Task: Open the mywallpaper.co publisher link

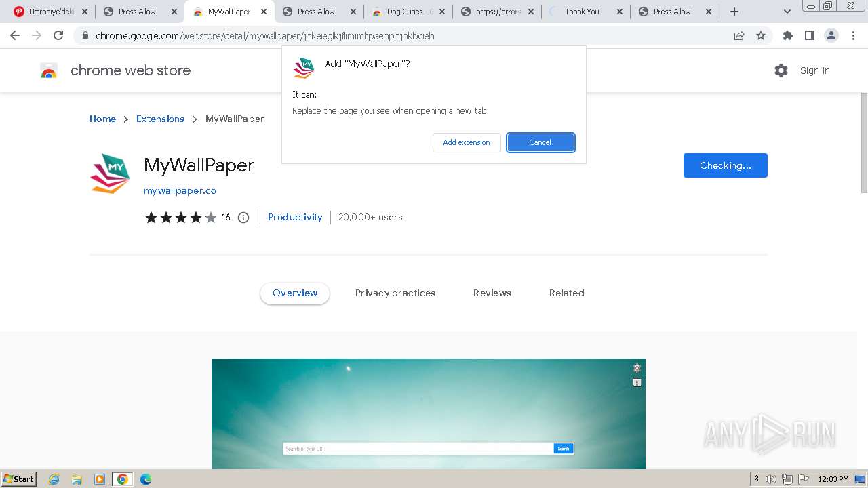Action: pos(180,190)
